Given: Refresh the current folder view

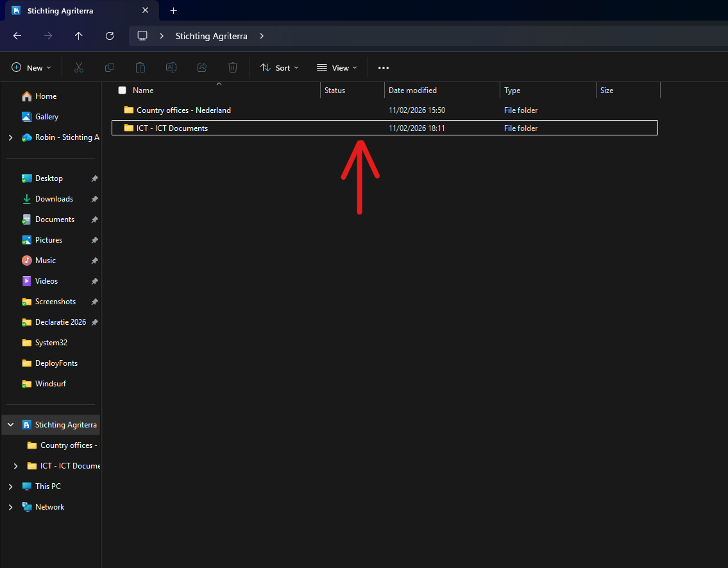Looking at the screenshot, I should 110,36.
